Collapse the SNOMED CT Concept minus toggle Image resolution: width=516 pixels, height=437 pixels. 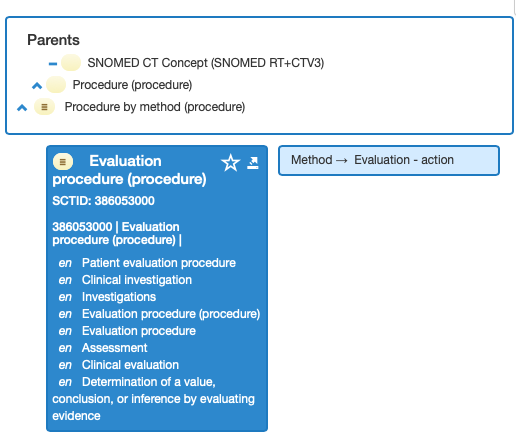point(53,64)
